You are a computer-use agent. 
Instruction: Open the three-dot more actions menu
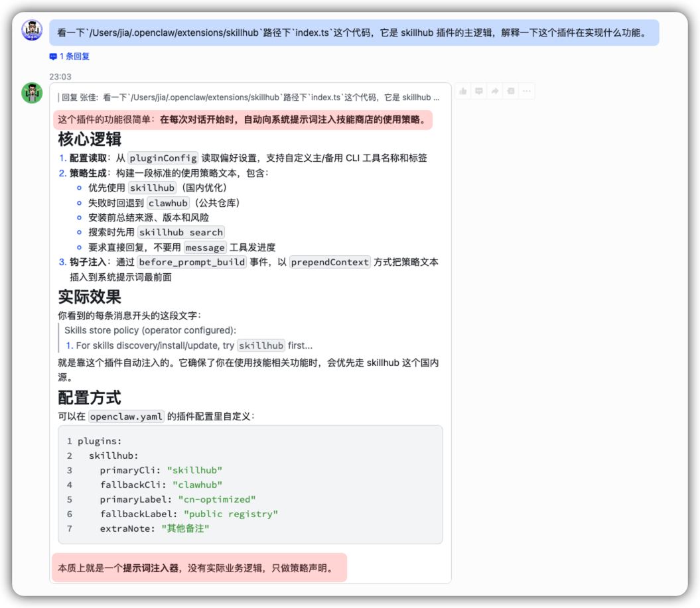tap(527, 91)
